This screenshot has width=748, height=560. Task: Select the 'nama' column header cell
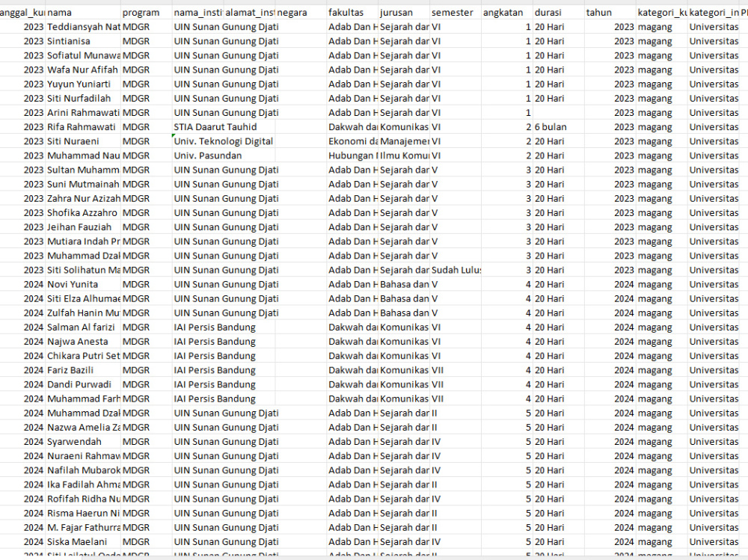83,13
